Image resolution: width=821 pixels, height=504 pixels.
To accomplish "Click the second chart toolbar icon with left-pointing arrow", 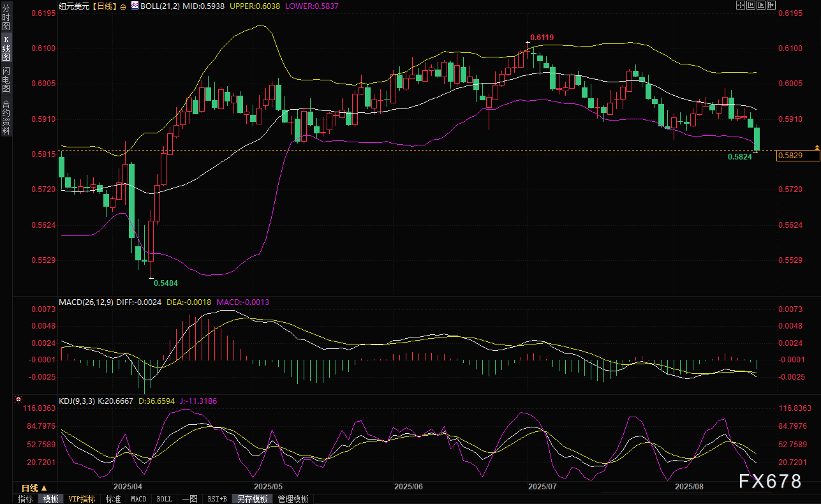I will pos(751,5).
